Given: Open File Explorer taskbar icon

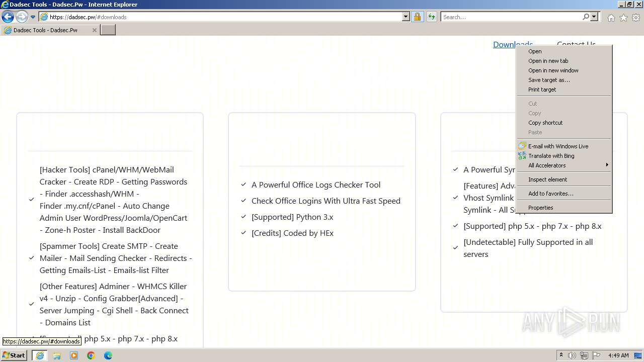Looking at the screenshot, I should 57,355.
